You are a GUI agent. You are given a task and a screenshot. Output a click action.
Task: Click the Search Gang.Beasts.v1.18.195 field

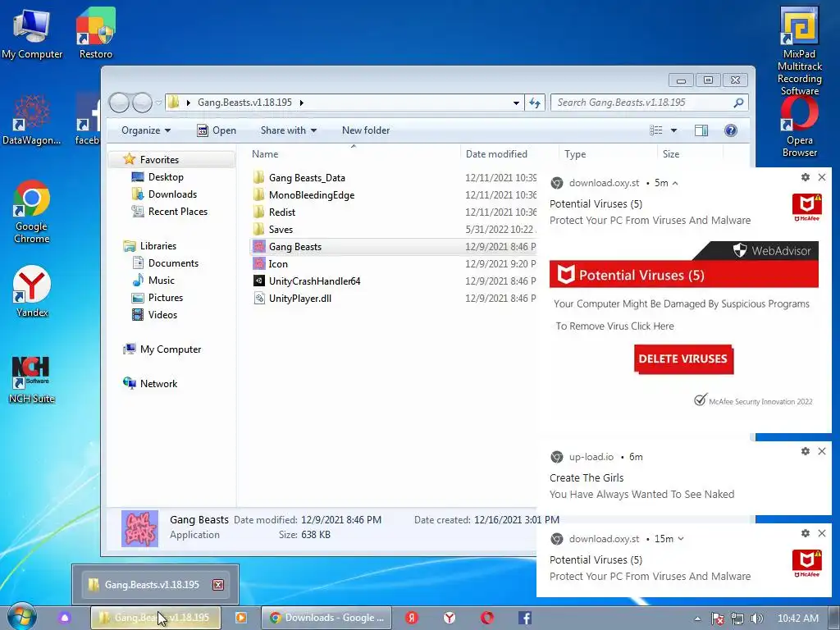tap(641, 103)
